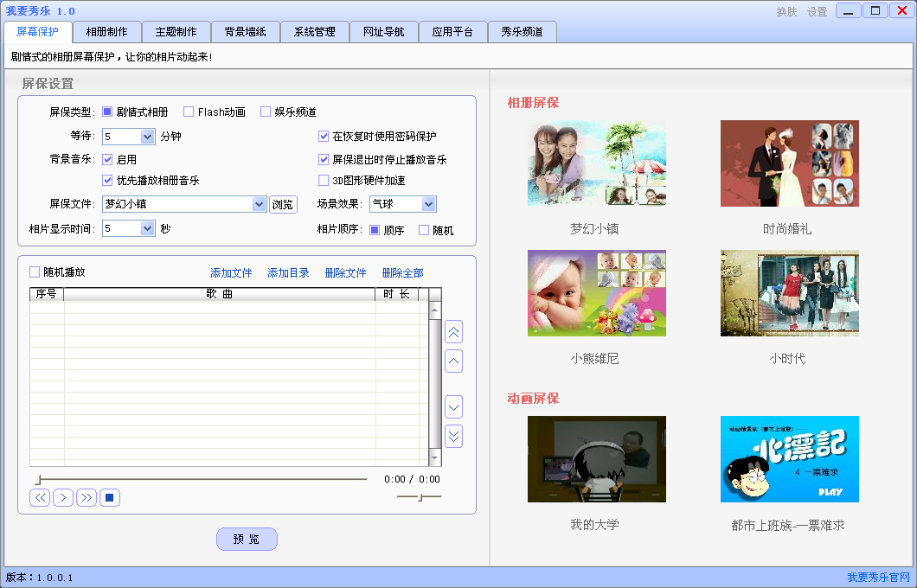
Task: Expand the 屏保文件 dropdown list
Action: coord(259,204)
